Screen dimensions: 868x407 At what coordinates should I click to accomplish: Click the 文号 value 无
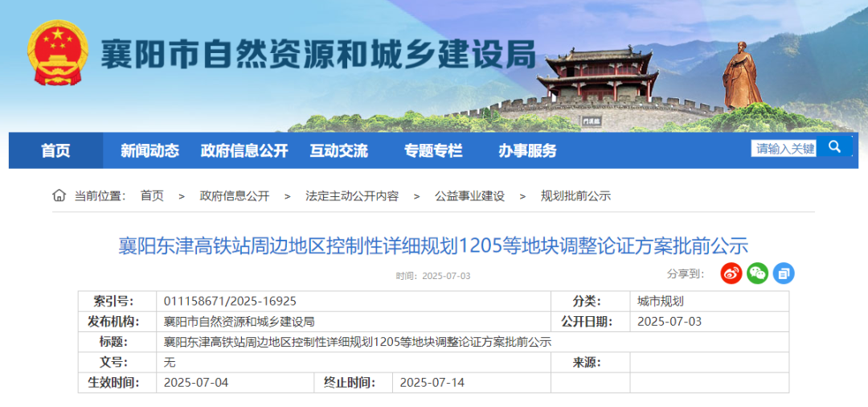click(170, 363)
